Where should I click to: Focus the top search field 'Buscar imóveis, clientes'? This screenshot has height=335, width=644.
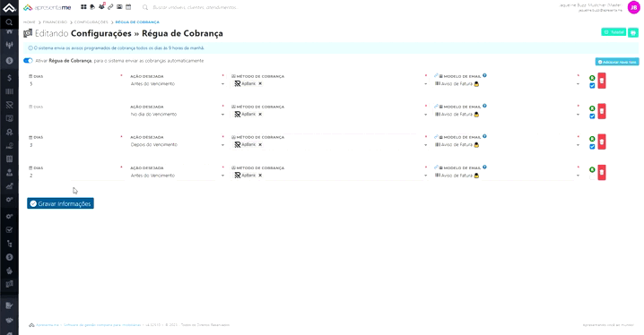(195, 7)
